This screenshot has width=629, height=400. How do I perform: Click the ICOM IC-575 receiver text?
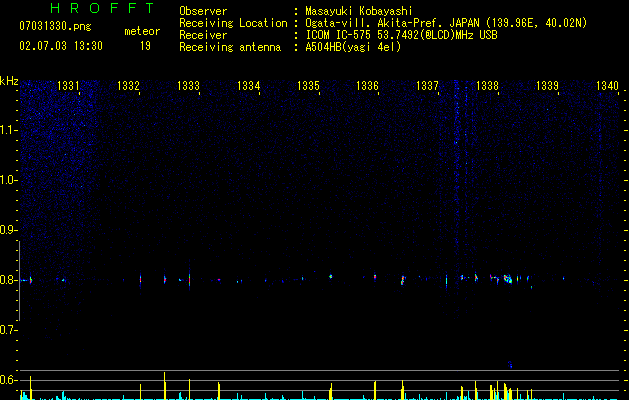(x=402, y=35)
